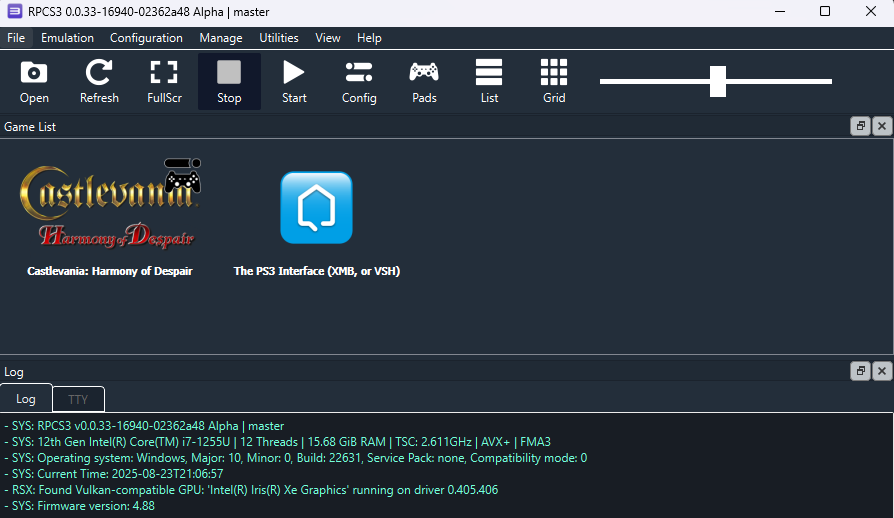Open the Utilities menu
This screenshot has height=518, width=894.
279,38
